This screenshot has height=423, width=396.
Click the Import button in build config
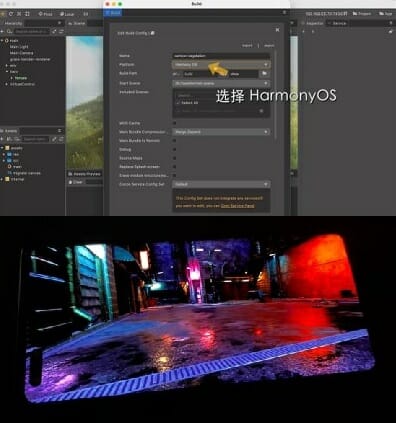click(x=247, y=46)
